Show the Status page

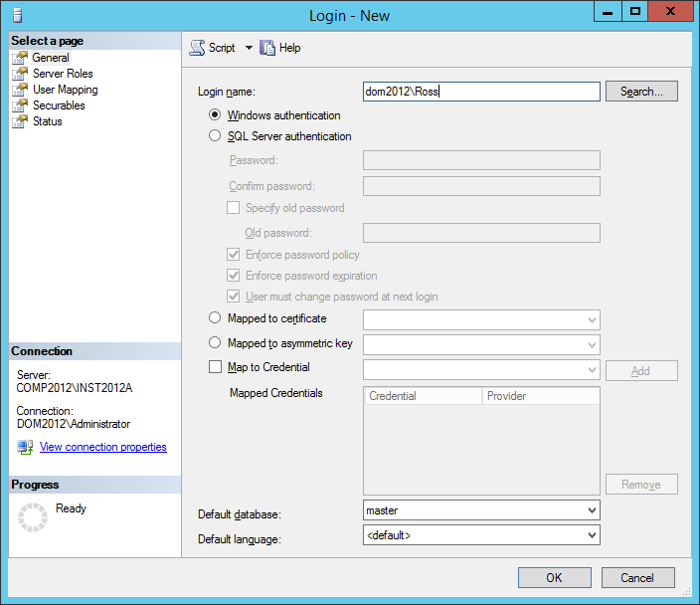click(48, 121)
